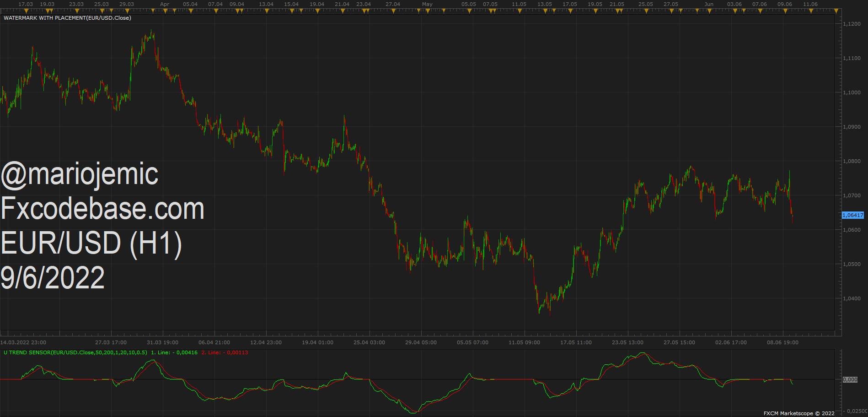Click the '17.03' date on the top axis
868x417 pixels.
click(26, 4)
